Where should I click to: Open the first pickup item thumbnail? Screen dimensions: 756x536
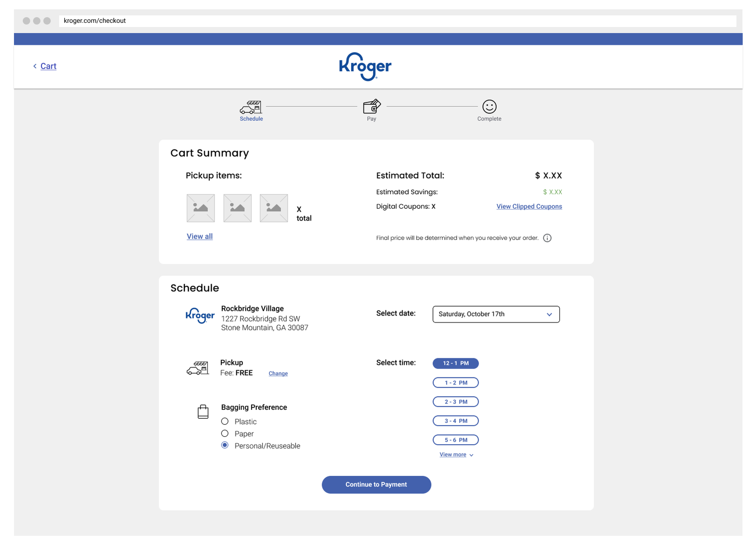[x=201, y=208]
